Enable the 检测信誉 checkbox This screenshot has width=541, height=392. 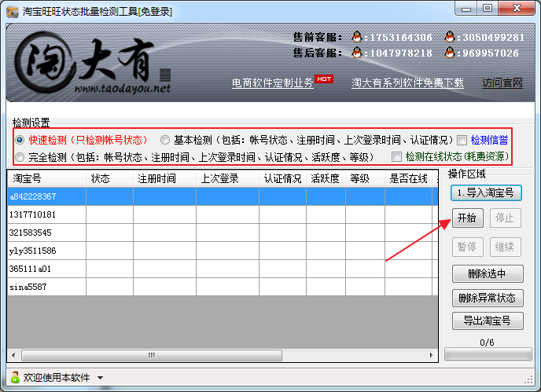(x=462, y=141)
